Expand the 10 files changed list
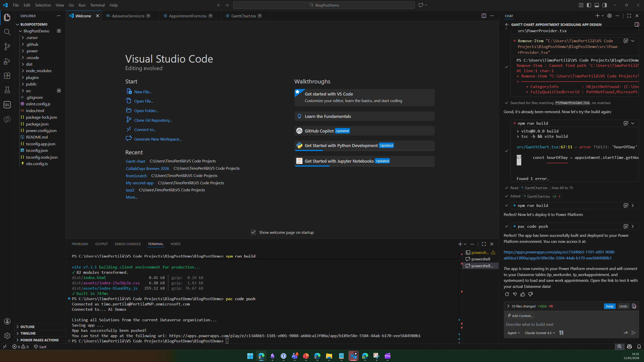Image resolution: width=644 pixels, height=362 pixels. (508, 306)
